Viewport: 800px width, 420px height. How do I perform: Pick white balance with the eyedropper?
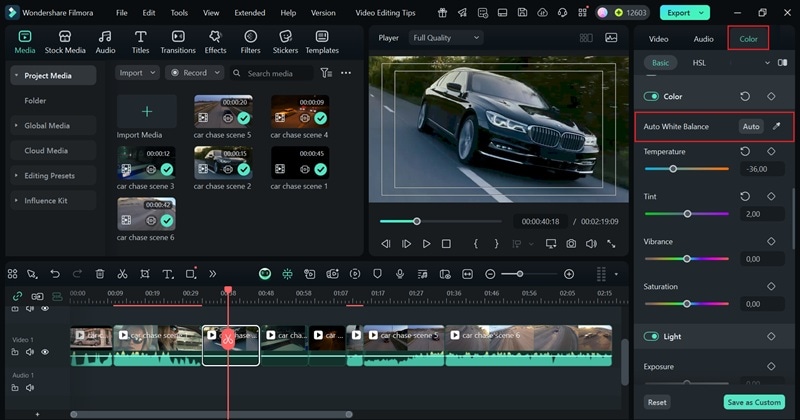click(x=777, y=127)
